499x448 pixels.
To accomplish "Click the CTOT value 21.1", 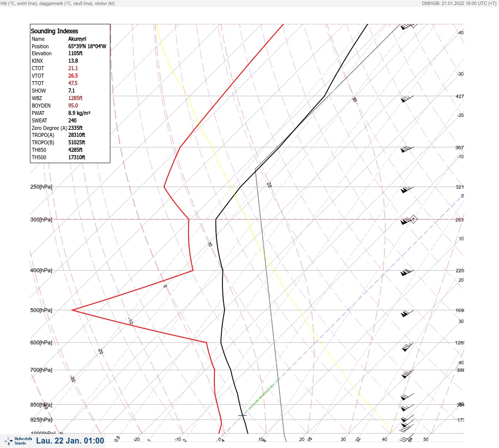I will pos(73,68).
